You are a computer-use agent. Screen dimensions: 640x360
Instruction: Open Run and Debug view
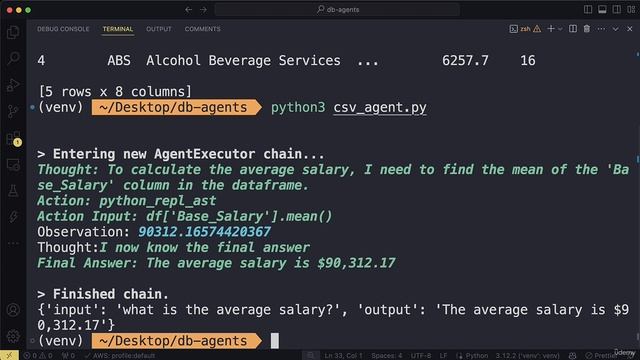pos(13,84)
